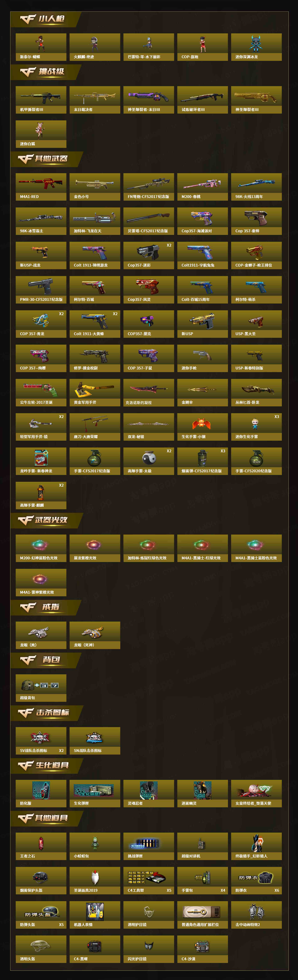The width and height of the screenshot is (298, 980).
Task: Click the 机甲撕裂者III challenge weapon
Action: (41, 100)
